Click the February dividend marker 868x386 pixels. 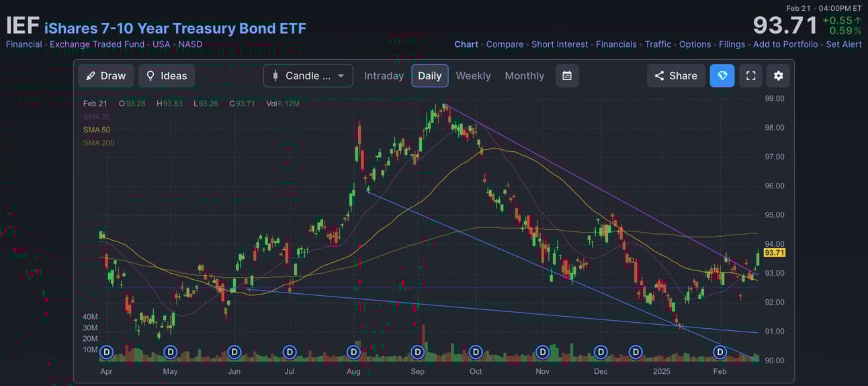[720, 352]
